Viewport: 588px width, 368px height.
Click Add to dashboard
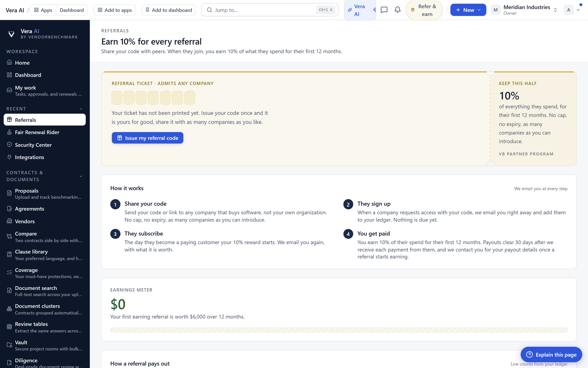[x=168, y=10]
